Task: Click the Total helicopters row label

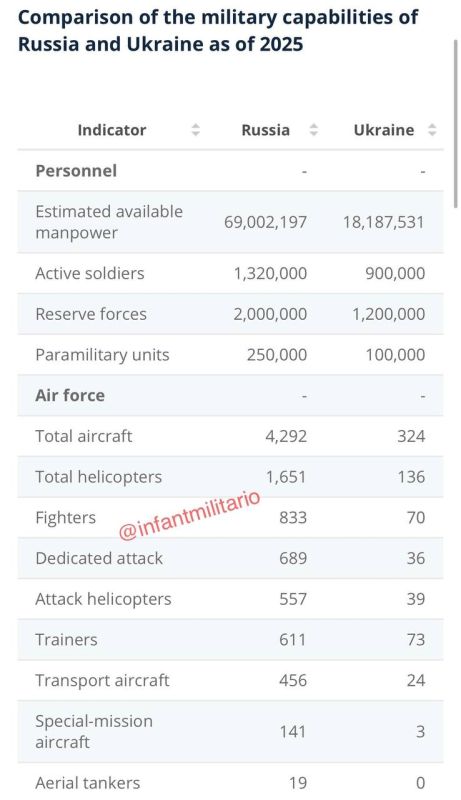Action: (x=98, y=477)
